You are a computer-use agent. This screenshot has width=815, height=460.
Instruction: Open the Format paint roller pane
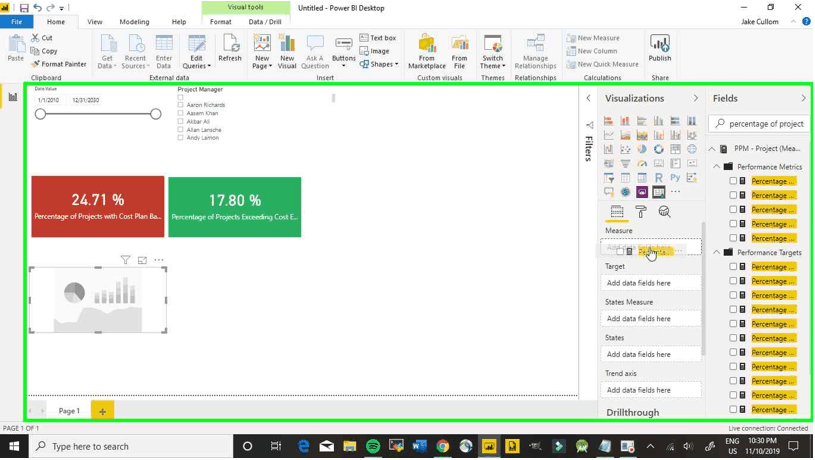[x=641, y=212]
